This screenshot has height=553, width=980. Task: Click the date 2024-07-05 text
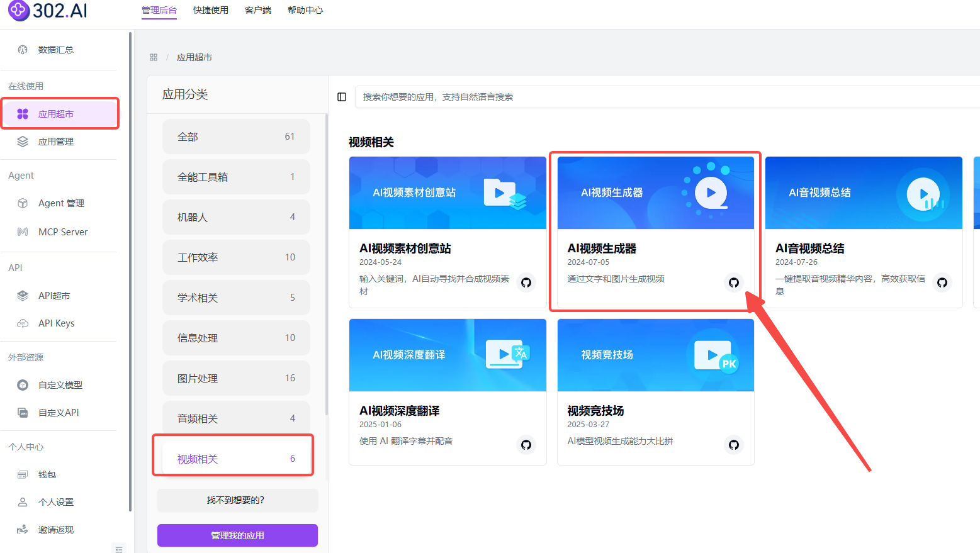tap(589, 262)
